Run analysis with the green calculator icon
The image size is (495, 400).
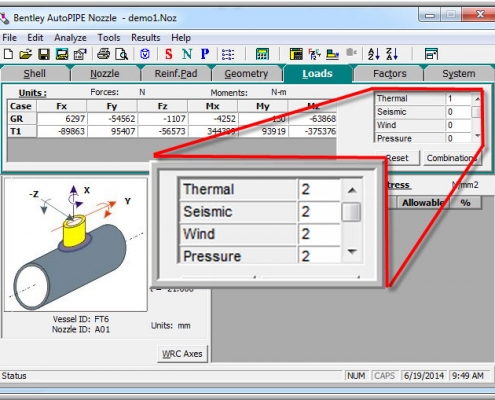tap(262, 54)
